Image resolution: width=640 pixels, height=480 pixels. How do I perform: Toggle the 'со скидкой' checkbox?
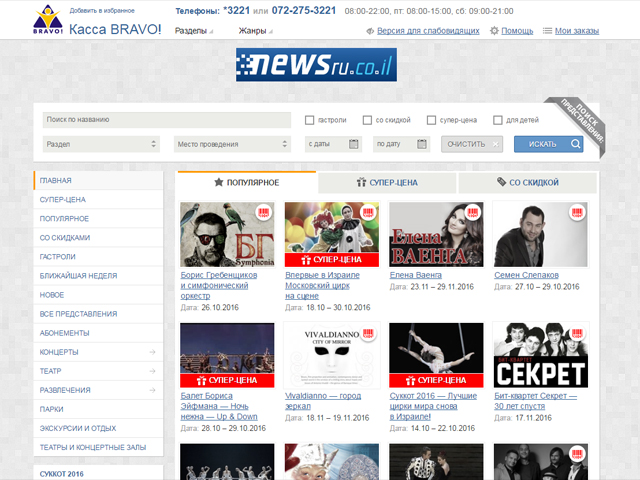tap(367, 120)
